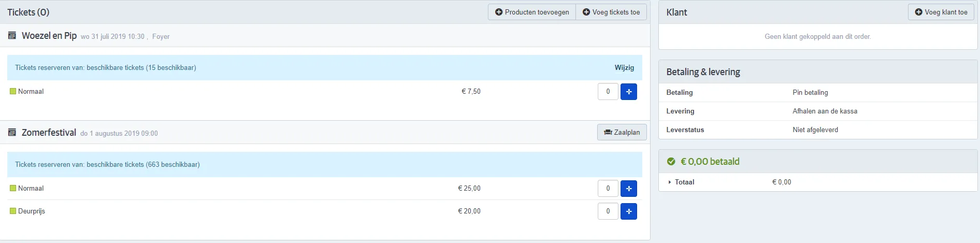Click Producten toevoegen button
Viewport: 980px width, 243px height.
coord(532,12)
